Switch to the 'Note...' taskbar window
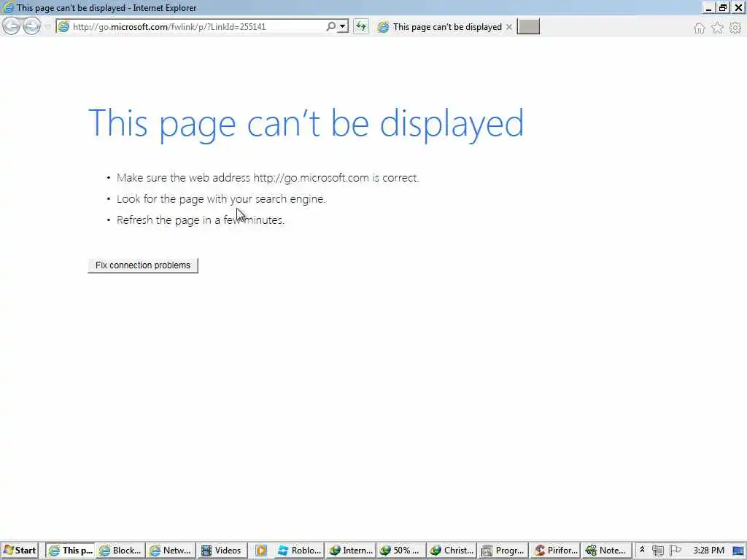Screen dimensions: 747x560 (606, 551)
